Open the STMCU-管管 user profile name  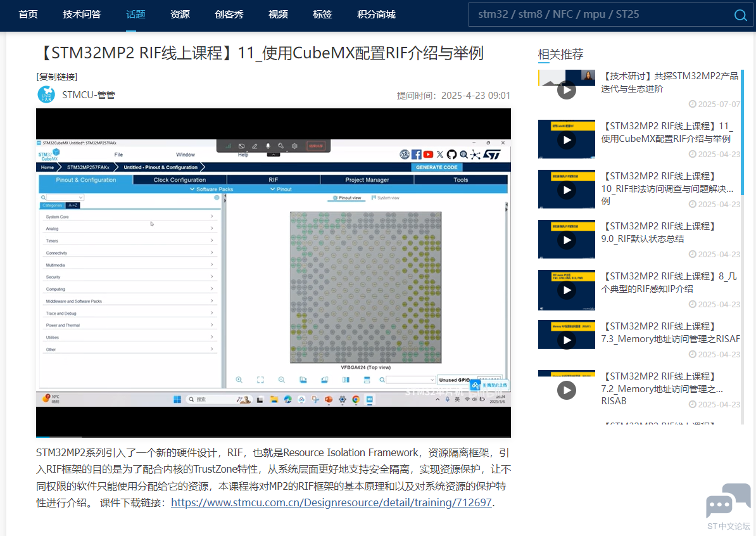tap(89, 95)
